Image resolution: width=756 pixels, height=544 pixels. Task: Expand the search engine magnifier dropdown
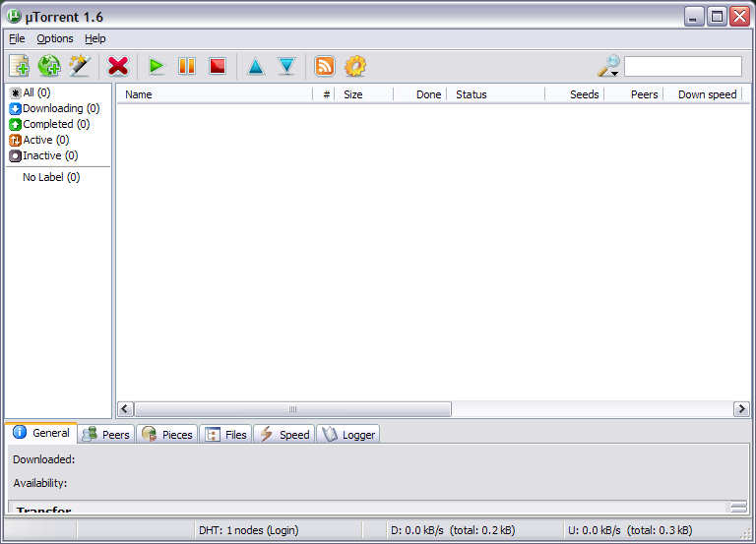(609, 67)
